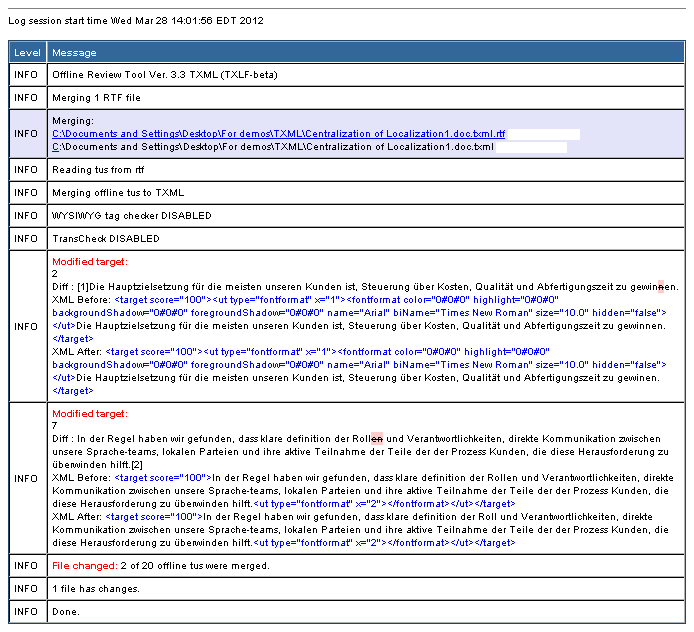Select the 'Merging 1 RTF file' message
694x632 pixels.
click(96, 98)
